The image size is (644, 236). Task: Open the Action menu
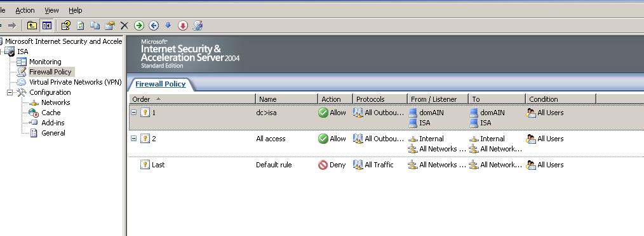point(25,10)
